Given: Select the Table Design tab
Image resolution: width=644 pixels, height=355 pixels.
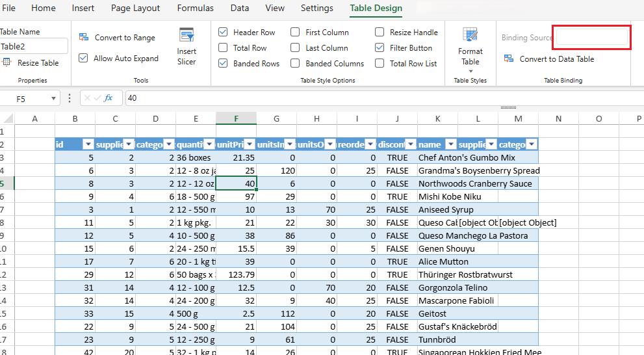Looking at the screenshot, I should click(x=376, y=8).
